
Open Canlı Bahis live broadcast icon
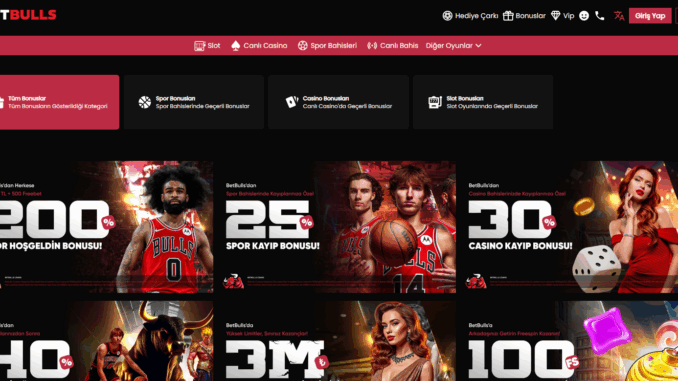point(372,46)
